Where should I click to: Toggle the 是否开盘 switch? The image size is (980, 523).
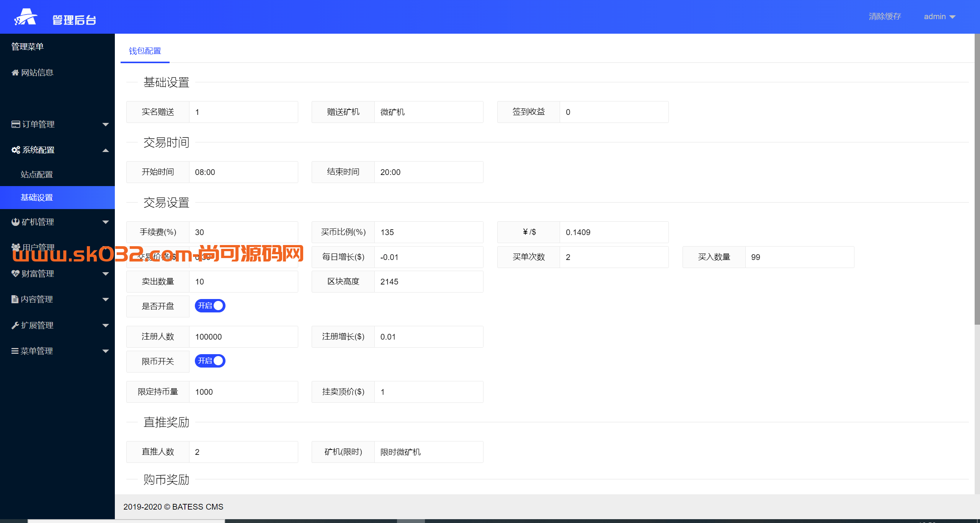click(x=210, y=306)
